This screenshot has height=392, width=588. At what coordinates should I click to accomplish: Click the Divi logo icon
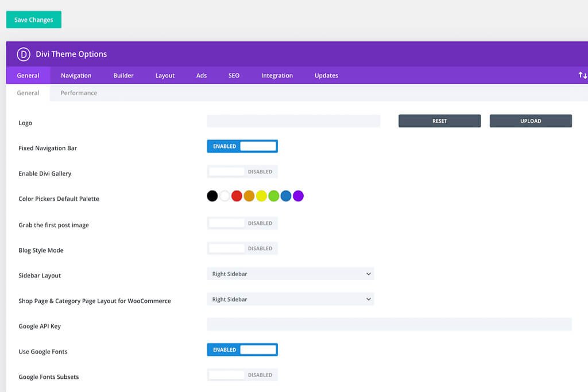click(x=24, y=55)
